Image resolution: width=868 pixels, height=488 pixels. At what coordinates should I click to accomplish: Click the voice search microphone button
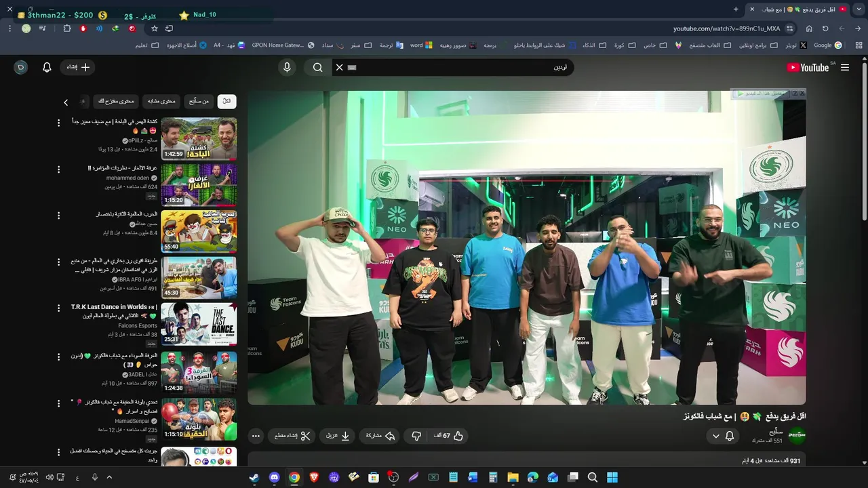coord(287,67)
